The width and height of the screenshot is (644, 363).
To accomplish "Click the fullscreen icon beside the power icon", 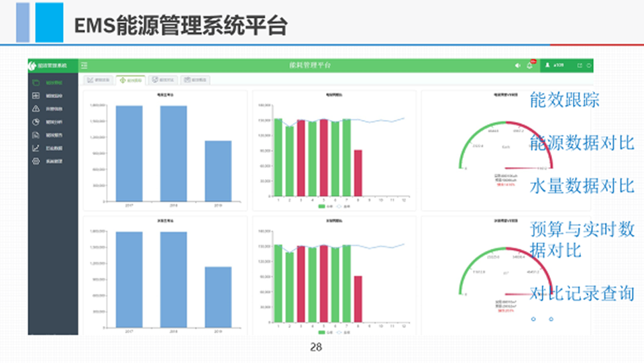I will point(580,65).
